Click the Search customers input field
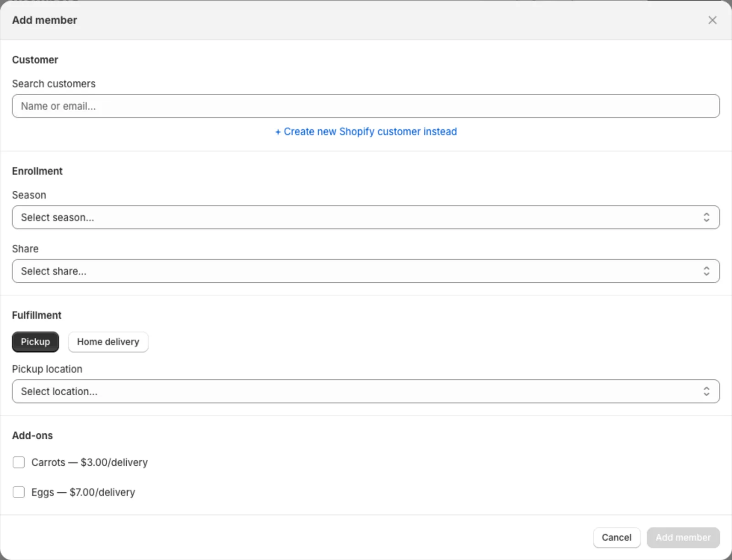The height and width of the screenshot is (560, 732). coord(366,106)
